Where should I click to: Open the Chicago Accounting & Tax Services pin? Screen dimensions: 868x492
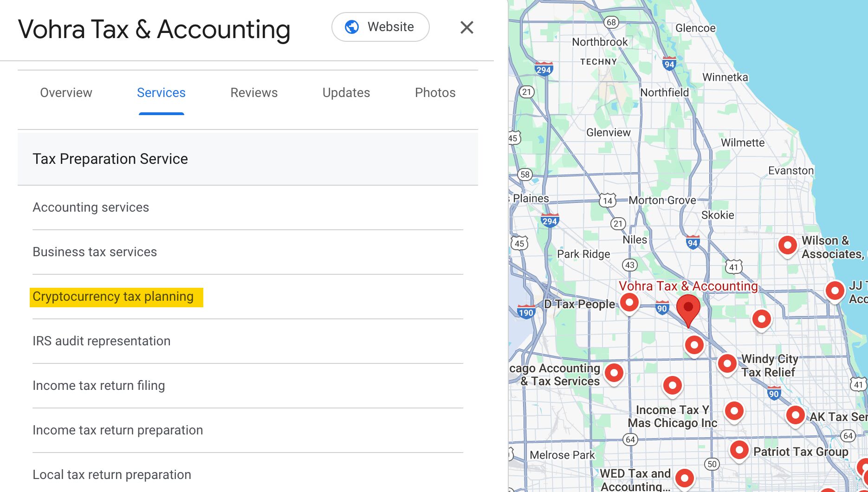tap(614, 373)
